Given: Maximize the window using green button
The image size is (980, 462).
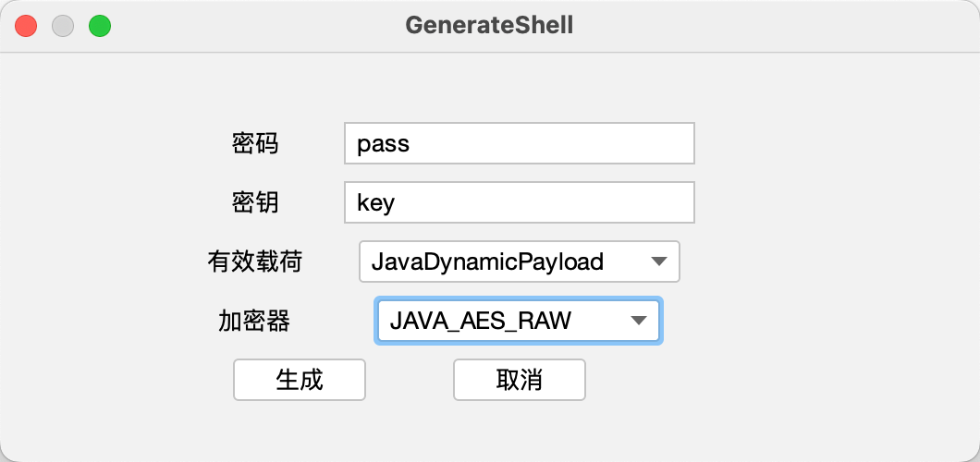Looking at the screenshot, I should (x=100, y=26).
